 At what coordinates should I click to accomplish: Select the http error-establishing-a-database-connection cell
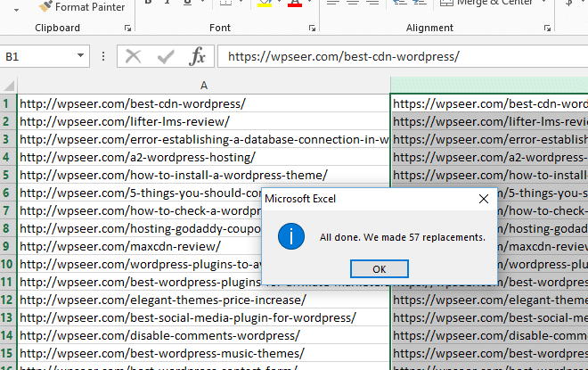pos(204,139)
